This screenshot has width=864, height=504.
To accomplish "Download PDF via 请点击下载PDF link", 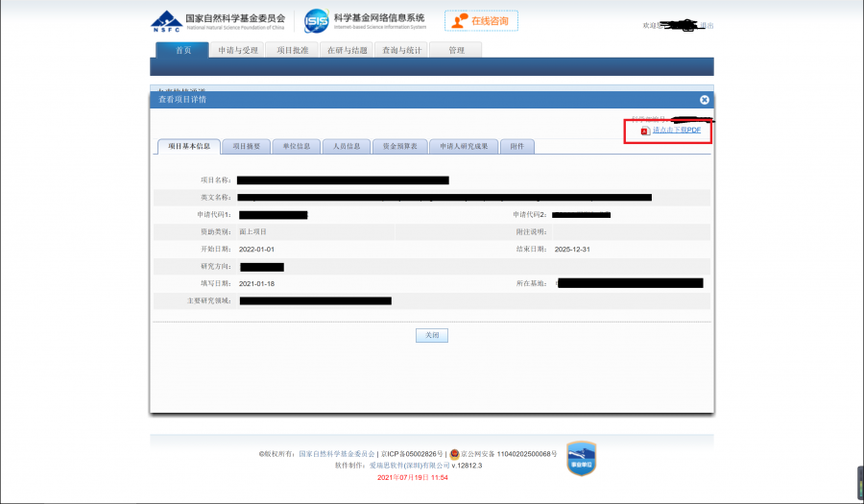I will coord(676,130).
